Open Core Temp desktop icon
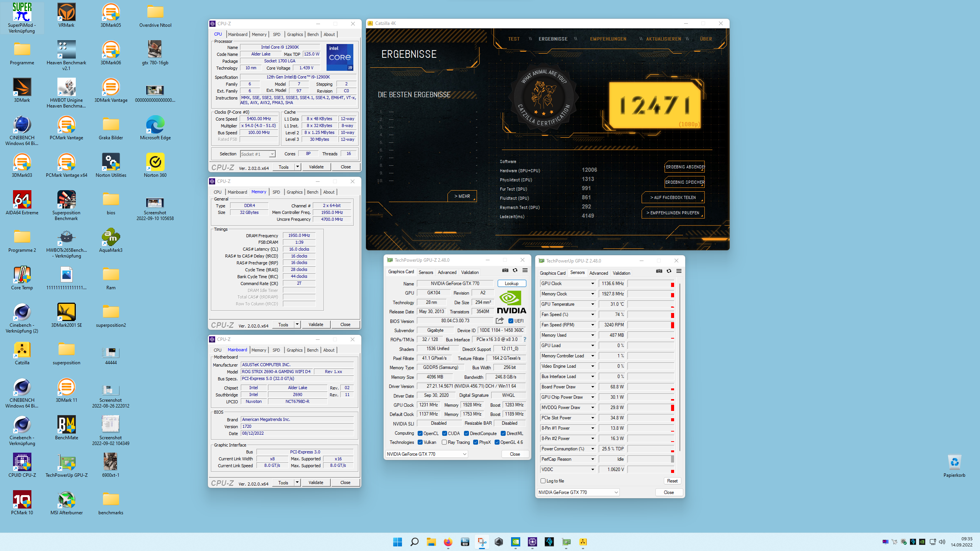The height and width of the screenshot is (551, 980). [22, 278]
